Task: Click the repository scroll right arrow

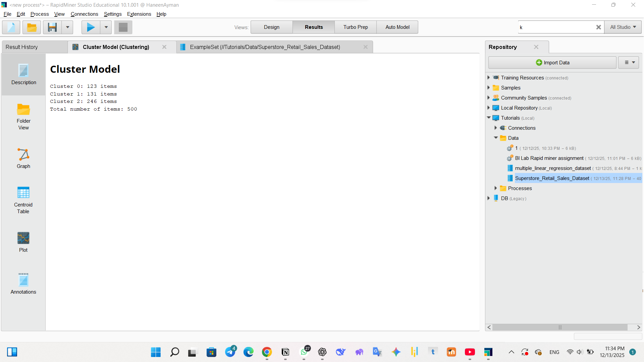Action: click(x=638, y=327)
